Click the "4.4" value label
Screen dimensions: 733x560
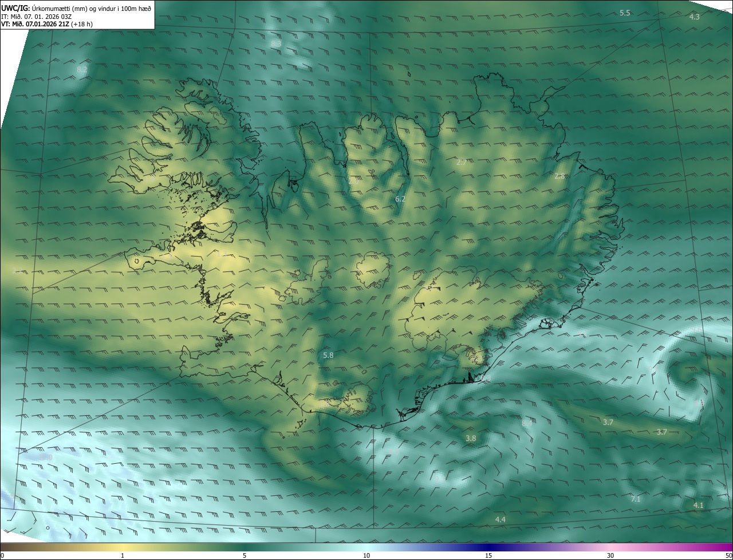click(501, 520)
